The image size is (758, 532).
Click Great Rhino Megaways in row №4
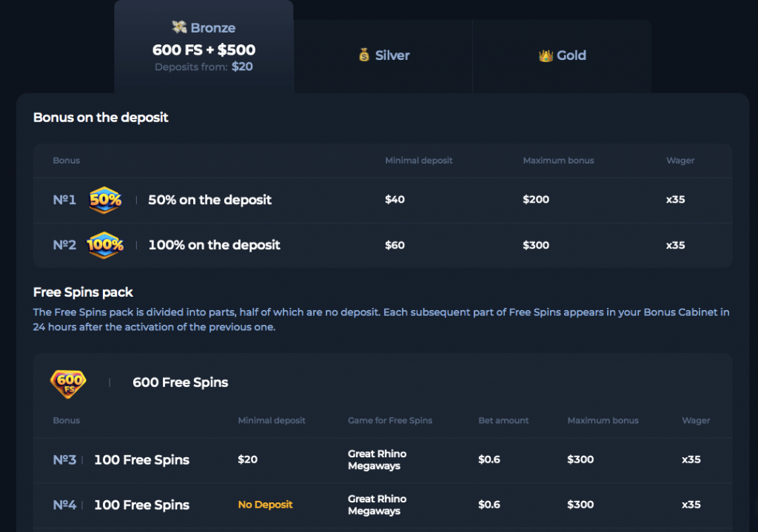[377, 505]
